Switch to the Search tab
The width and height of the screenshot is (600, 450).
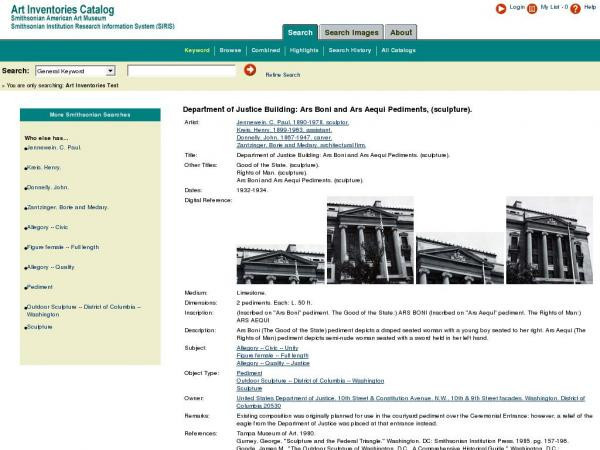[300, 33]
